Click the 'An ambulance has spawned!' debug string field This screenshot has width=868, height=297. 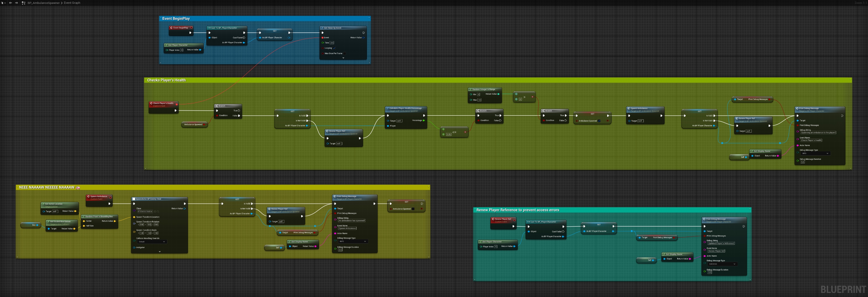point(352,221)
